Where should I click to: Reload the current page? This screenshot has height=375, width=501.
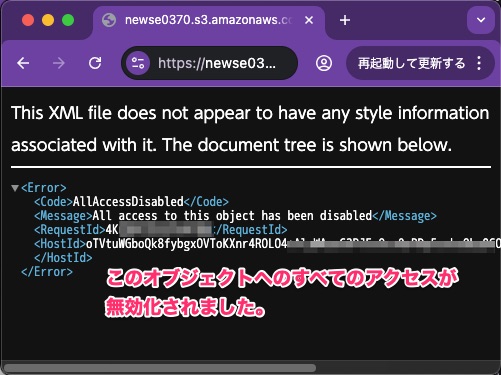click(x=95, y=63)
